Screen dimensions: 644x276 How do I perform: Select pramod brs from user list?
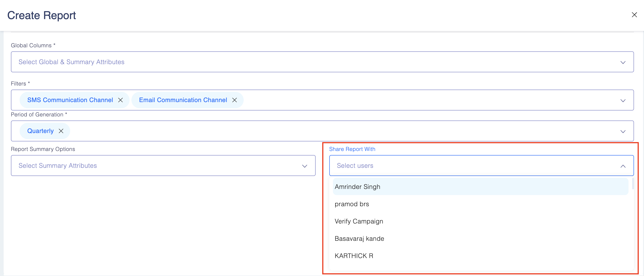coord(352,204)
